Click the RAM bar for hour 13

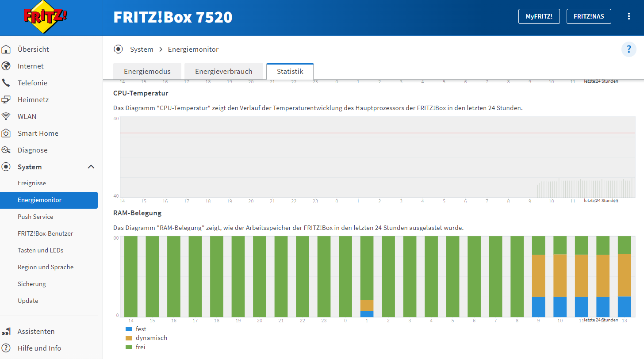(x=624, y=276)
